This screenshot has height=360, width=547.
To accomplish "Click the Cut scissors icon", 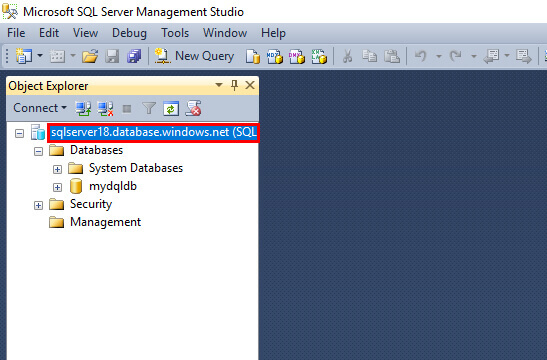I will tap(347, 56).
